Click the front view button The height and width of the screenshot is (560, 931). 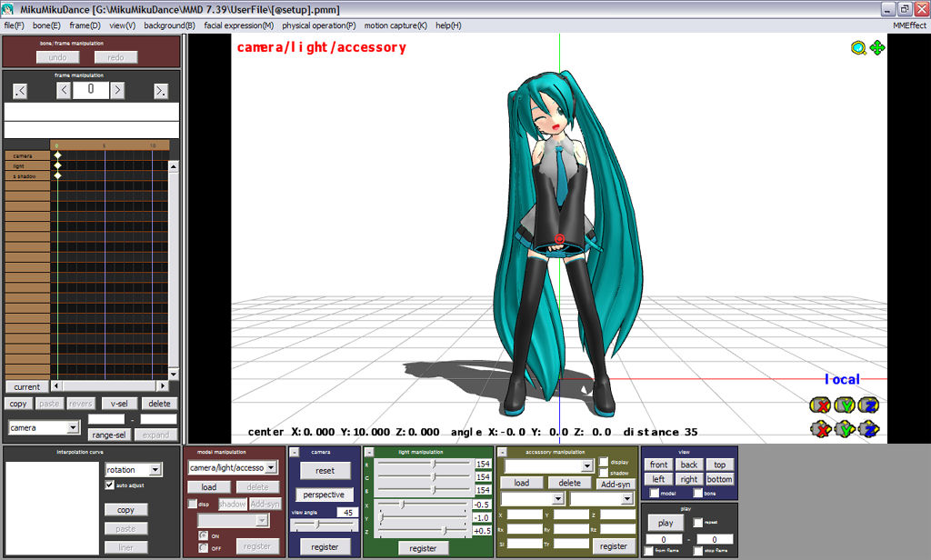[658, 465]
